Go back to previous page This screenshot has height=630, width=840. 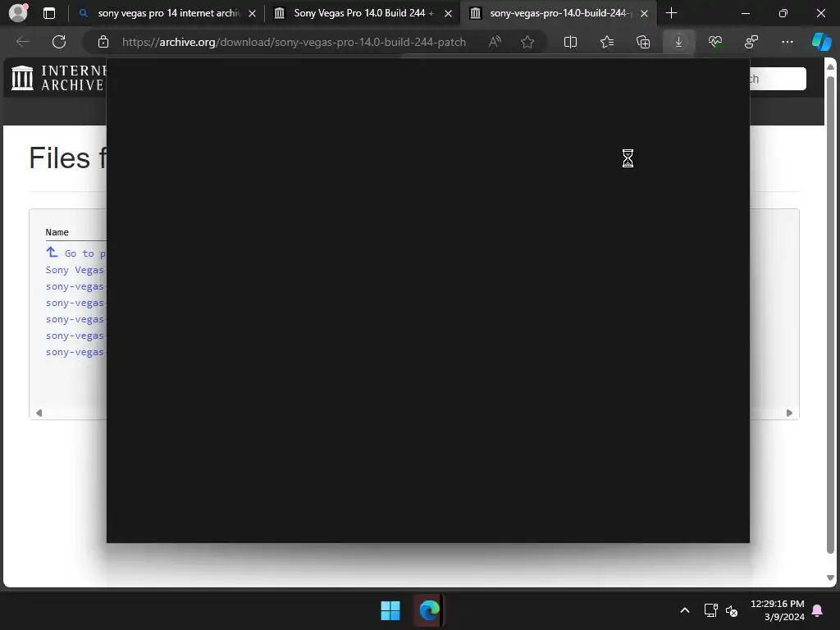(x=23, y=42)
